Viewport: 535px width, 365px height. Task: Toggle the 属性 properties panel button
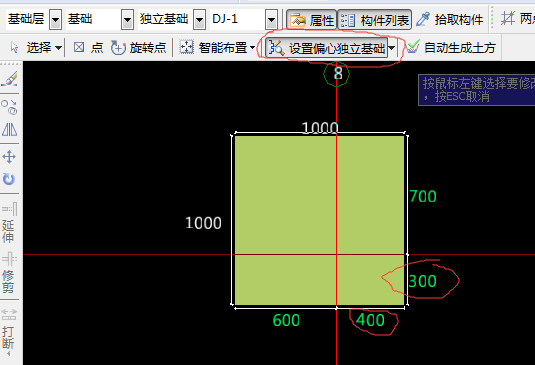coord(311,20)
